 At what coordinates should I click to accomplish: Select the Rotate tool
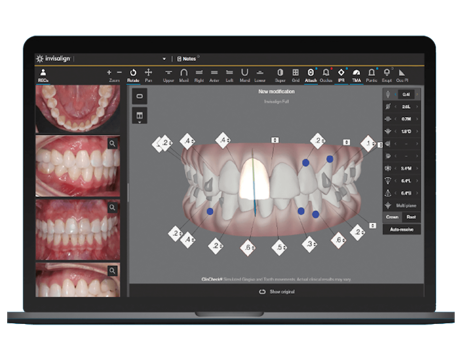click(133, 75)
